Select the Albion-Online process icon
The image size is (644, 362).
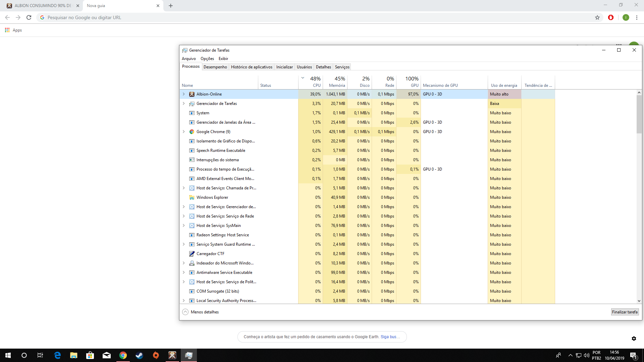[x=192, y=94]
